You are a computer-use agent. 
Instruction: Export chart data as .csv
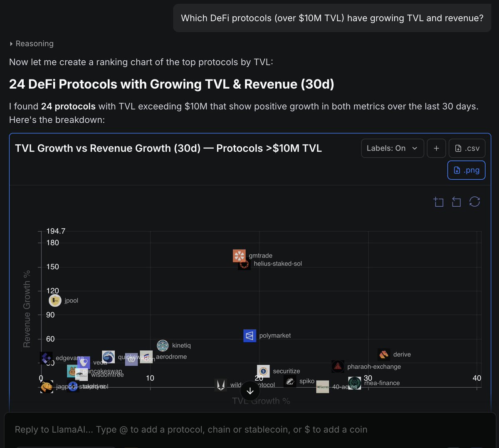coord(467,148)
